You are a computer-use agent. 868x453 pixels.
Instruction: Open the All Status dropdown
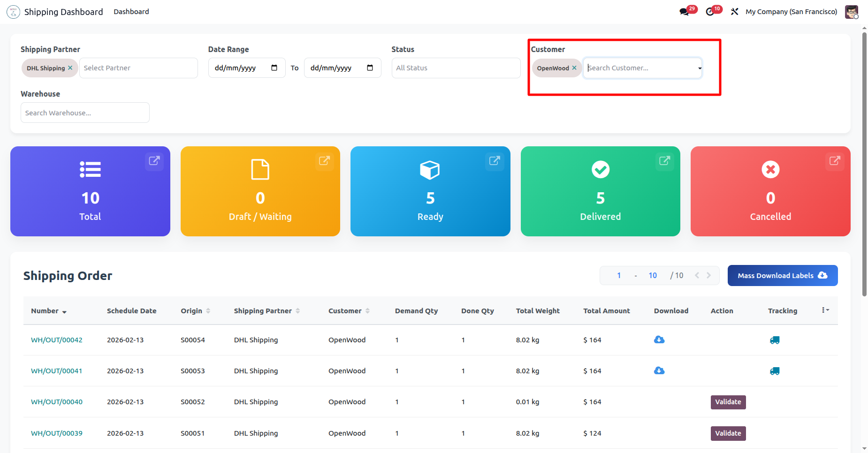tap(456, 68)
